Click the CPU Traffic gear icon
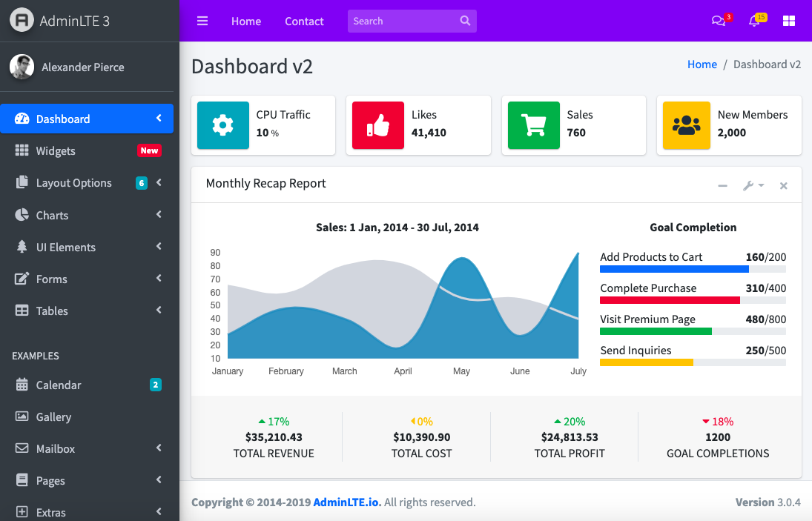Screen dimensions: 812x521 pos(223,125)
